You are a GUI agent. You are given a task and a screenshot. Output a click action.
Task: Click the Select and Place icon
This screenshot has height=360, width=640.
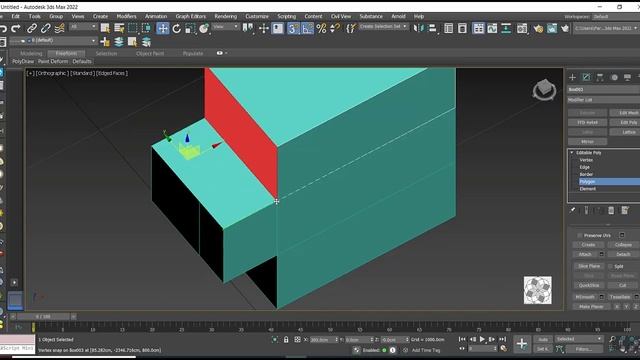(x=204, y=28)
